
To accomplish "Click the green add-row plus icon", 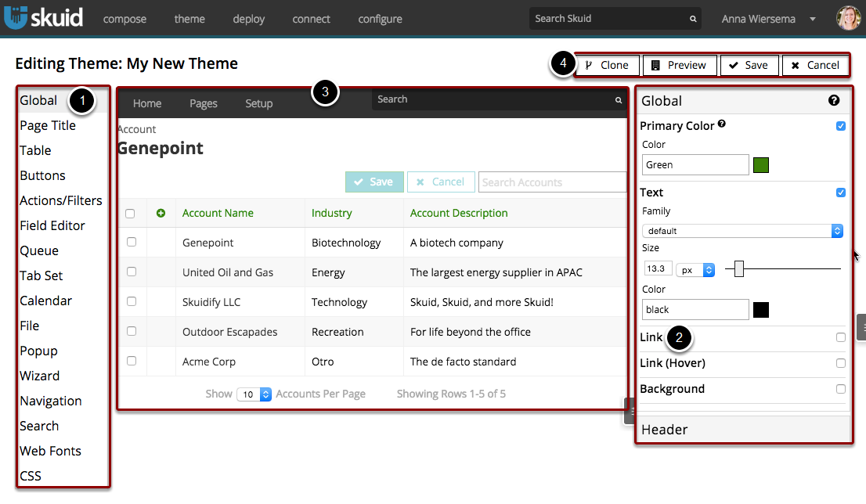I will pyautogui.click(x=161, y=213).
